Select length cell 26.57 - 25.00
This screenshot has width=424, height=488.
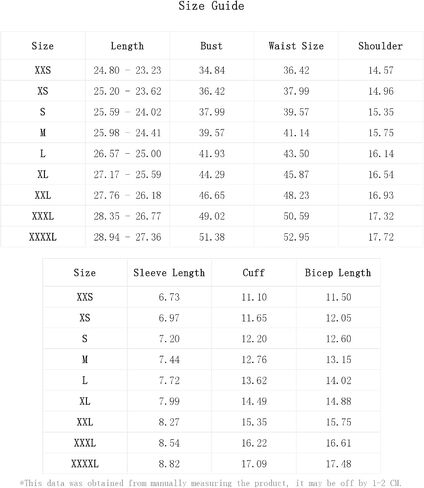(x=127, y=154)
